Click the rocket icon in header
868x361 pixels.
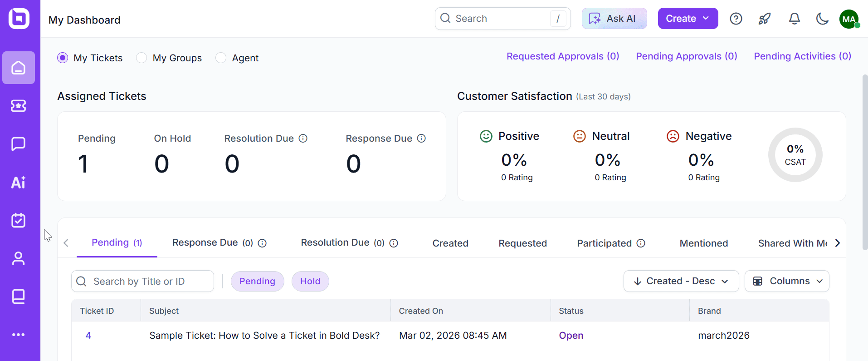[x=765, y=19]
